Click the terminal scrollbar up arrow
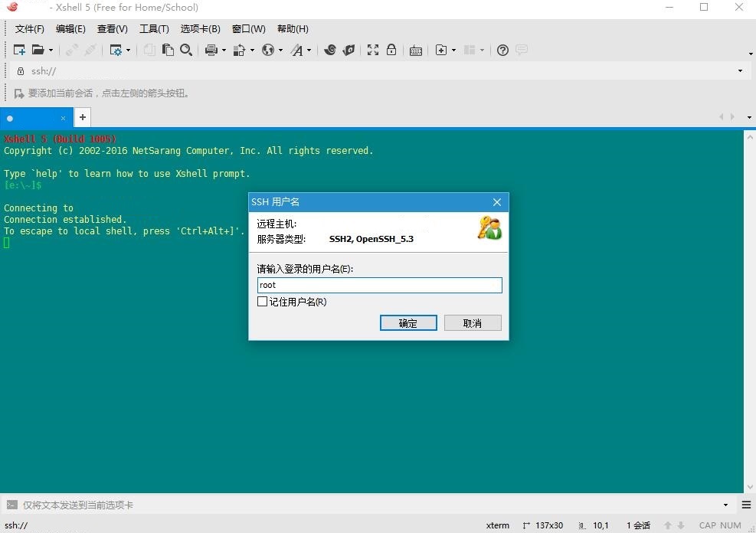Image resolution: width=756 pixels, height=533 pixels. 750,136
